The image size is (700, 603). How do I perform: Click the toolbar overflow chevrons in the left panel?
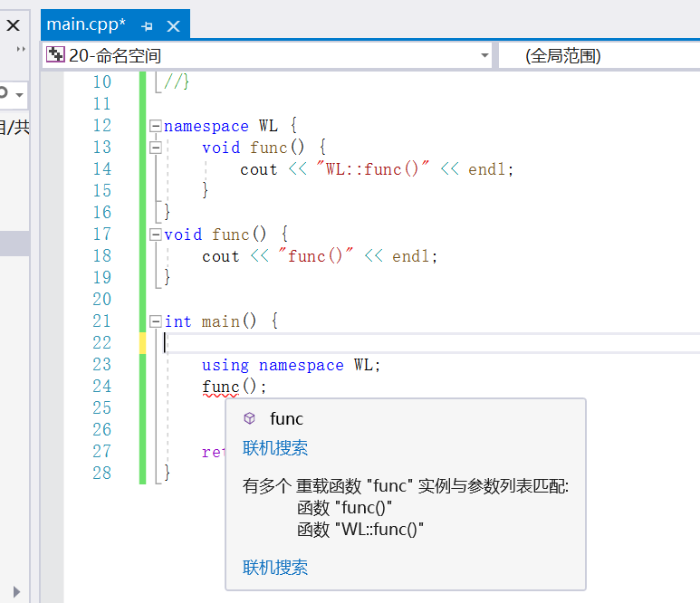pos(21,49)
